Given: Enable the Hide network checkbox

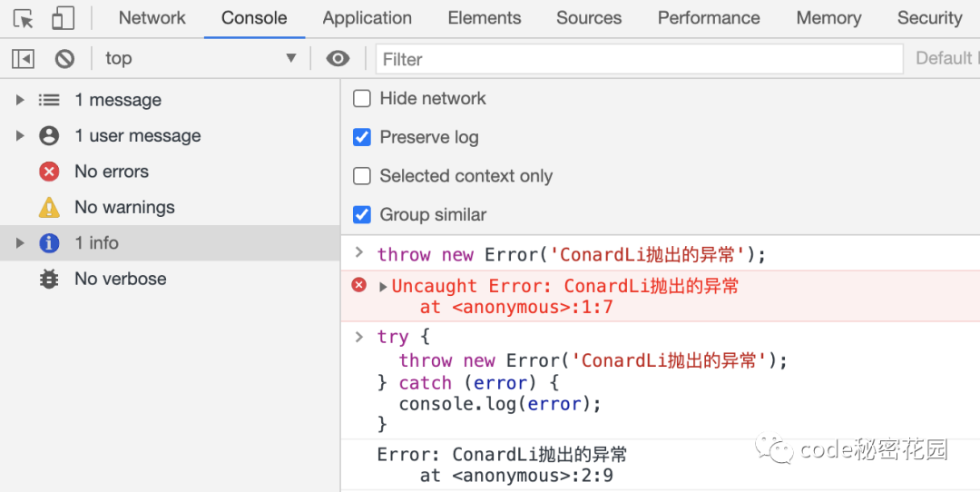Looking at the screenshot, I should pyautogui.click(x=362, y=99).
